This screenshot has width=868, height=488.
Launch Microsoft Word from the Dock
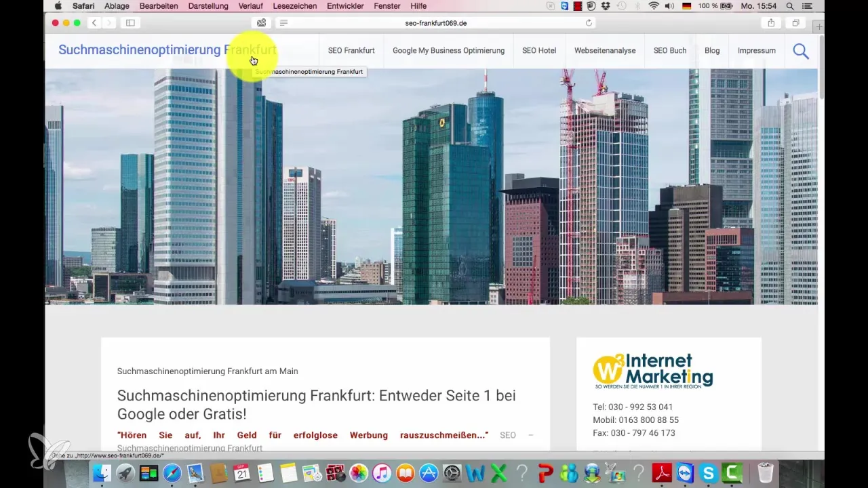click(475, 472)
